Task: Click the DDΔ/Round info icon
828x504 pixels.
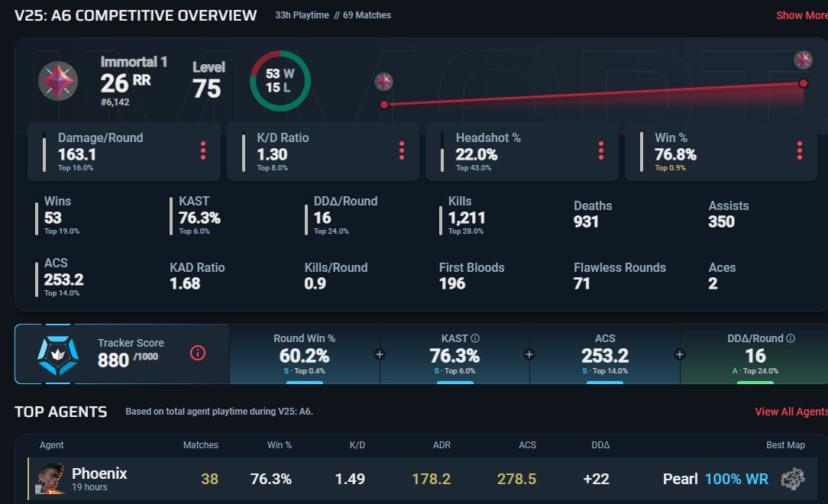Action: pyautogui.click(x=791, y=338)
